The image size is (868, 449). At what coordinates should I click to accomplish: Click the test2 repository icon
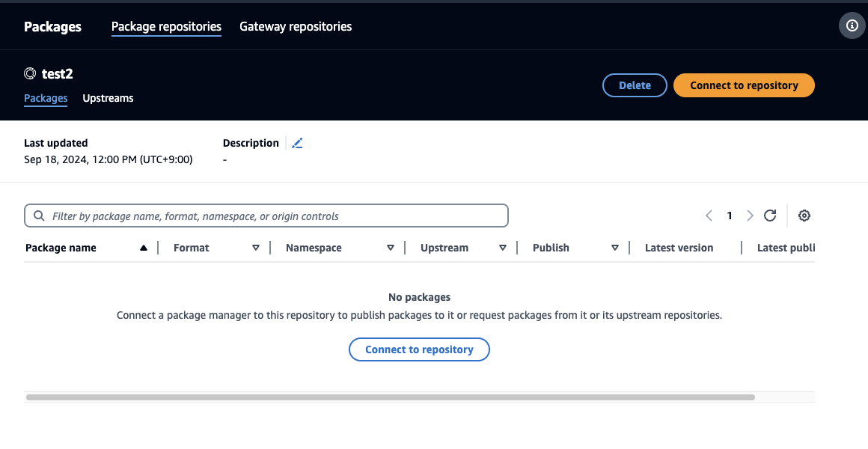[30, 73]
